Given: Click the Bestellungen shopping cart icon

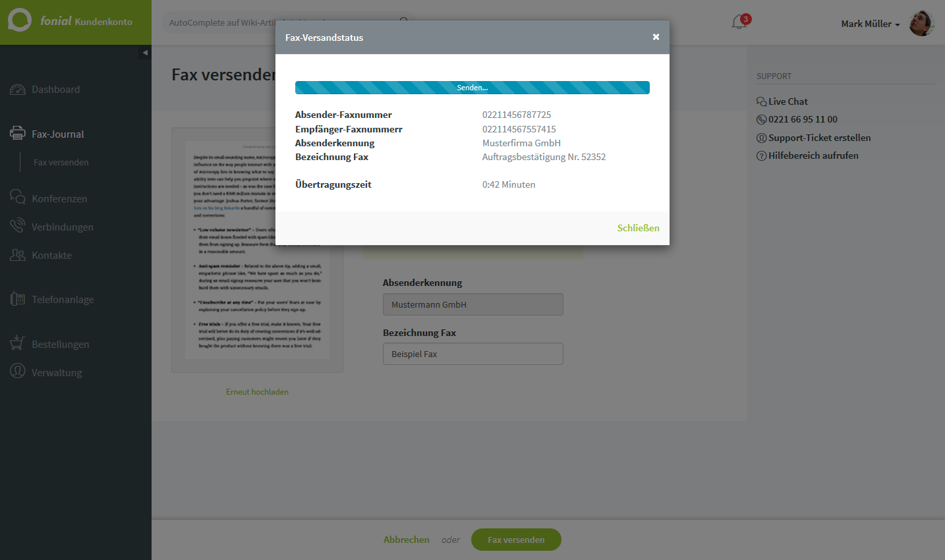Looking at the screenshot, I should [x=18, y=343].
